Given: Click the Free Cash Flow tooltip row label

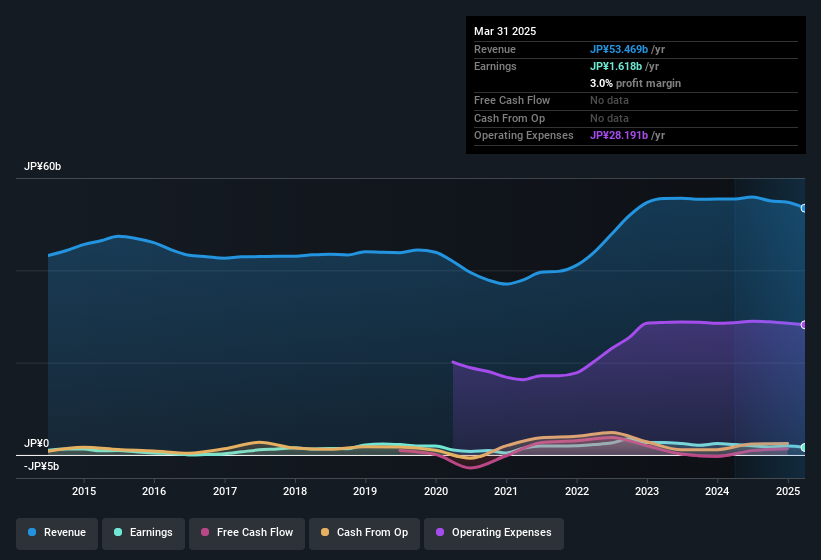Looking at the screenshot, I should pyautogui.click(x=512, y=100).
